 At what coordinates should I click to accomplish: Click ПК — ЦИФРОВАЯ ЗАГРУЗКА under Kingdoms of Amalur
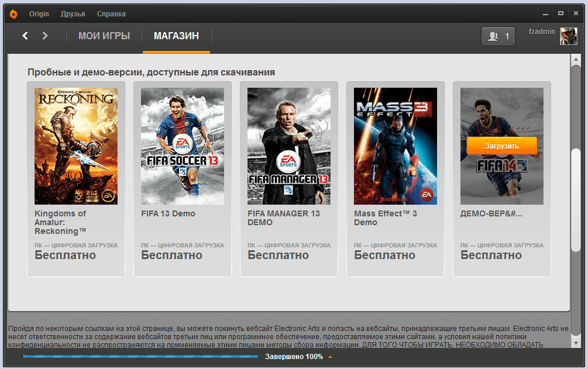click(76, 245)
